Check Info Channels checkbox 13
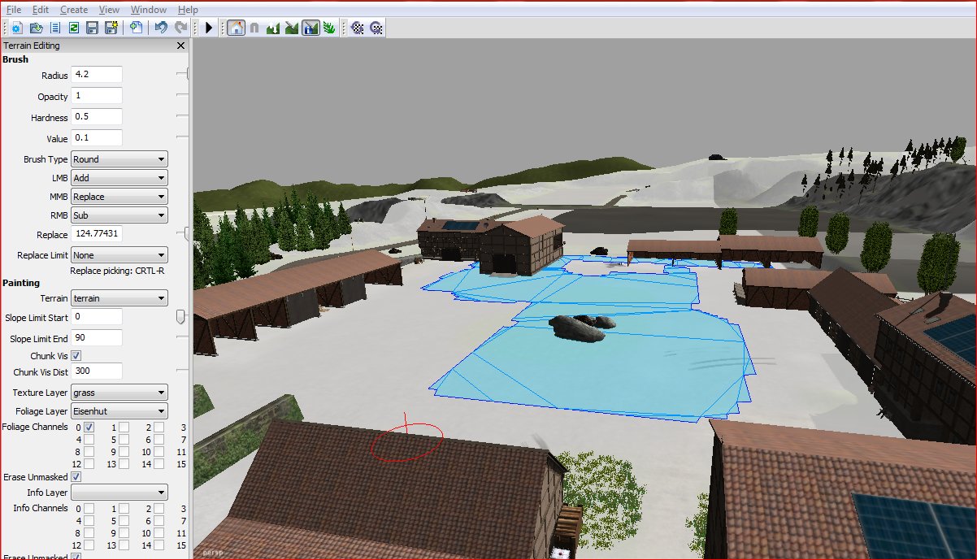The width and height of the screenshot is (977, 560). [x=124, y=545]
